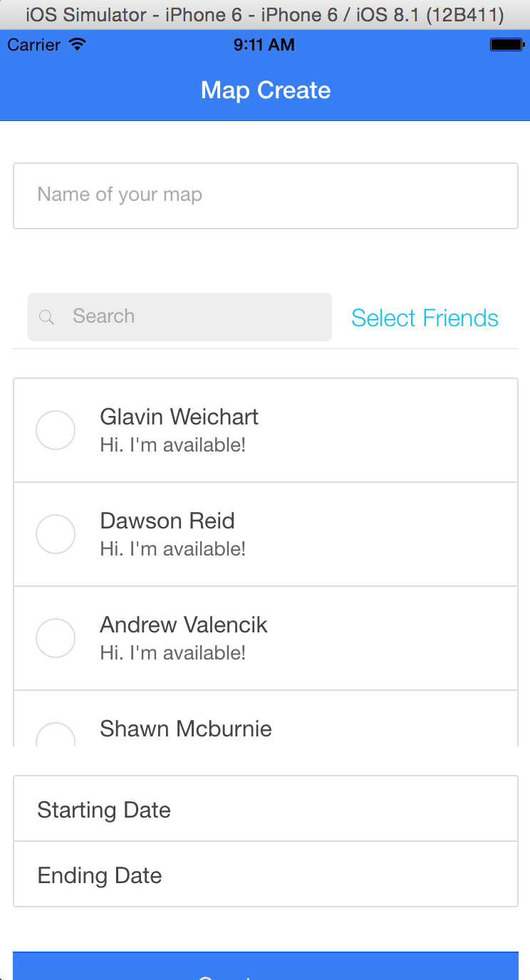This screenshot has height=980, width=530.
Task: Click the 9:11 AM clock
Action: coord(264,45)
